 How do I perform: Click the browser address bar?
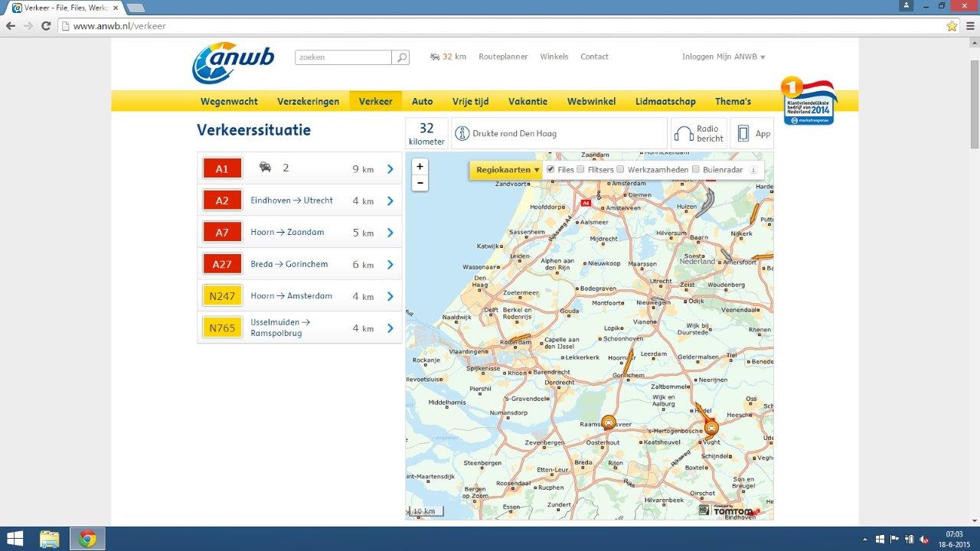coord(501,26)
